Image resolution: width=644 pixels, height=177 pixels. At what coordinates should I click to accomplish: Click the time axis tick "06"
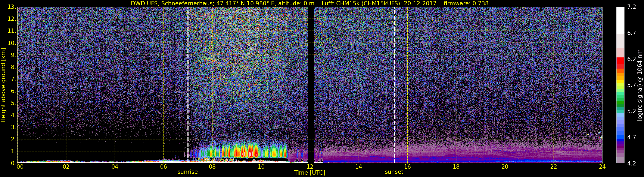coord(164,167)
